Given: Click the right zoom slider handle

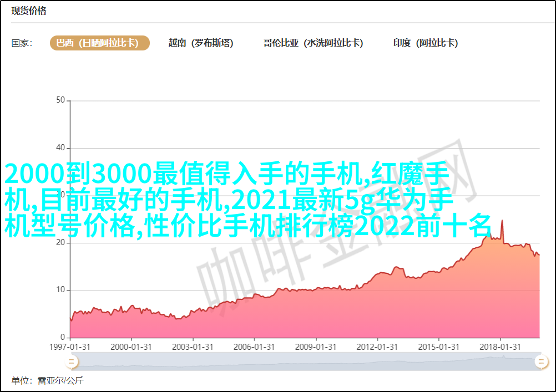Looking at the screenshot, I should coord(541,362).
